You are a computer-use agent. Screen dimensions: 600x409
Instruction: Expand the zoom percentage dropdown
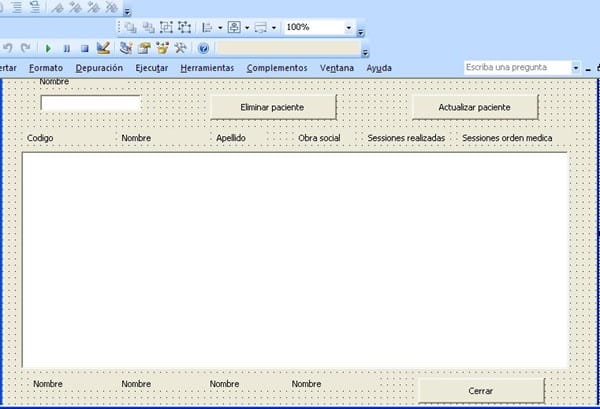point(348,28)
